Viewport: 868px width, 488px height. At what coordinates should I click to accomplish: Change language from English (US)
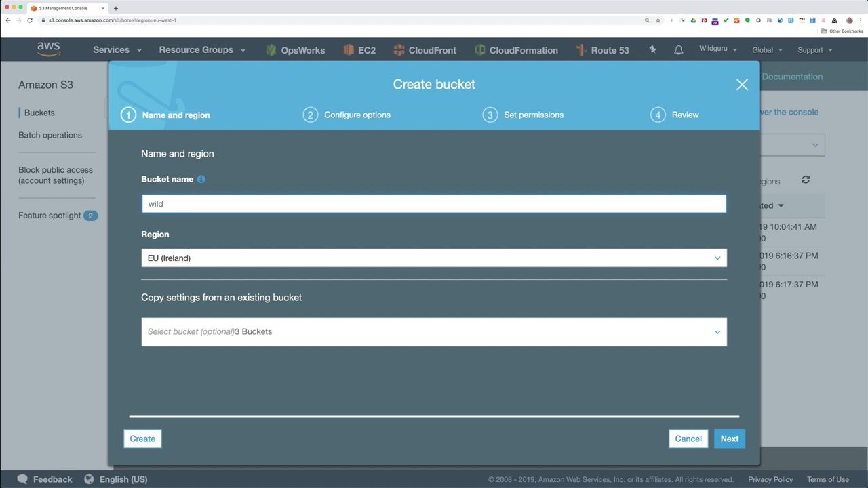[x=123, y=479]
